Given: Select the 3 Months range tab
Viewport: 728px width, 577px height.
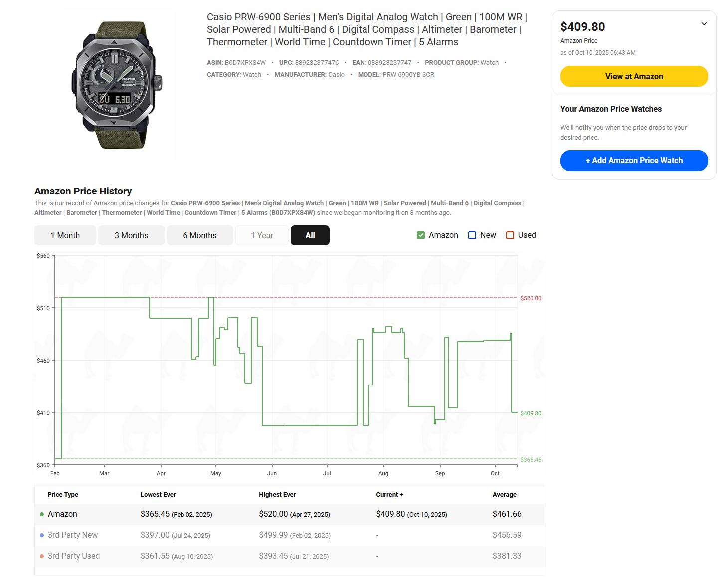Looking at the screenshot, I should (x=131, y=235).
